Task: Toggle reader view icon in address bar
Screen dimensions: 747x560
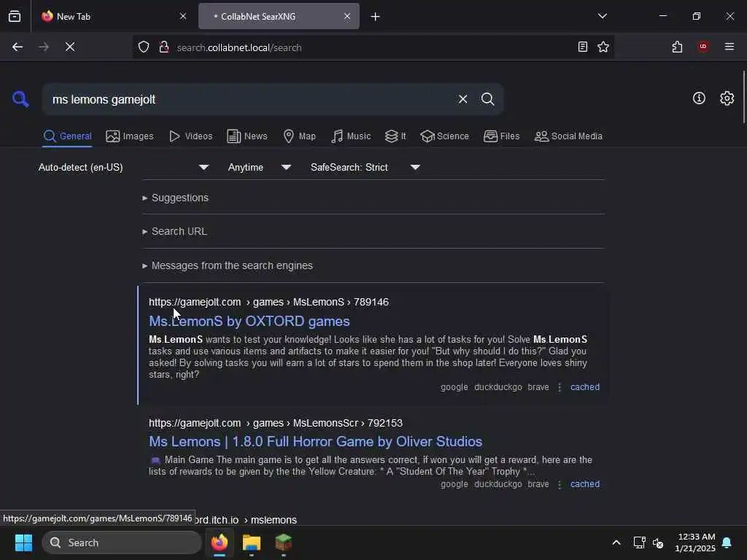Action: [x=583, y=47]
